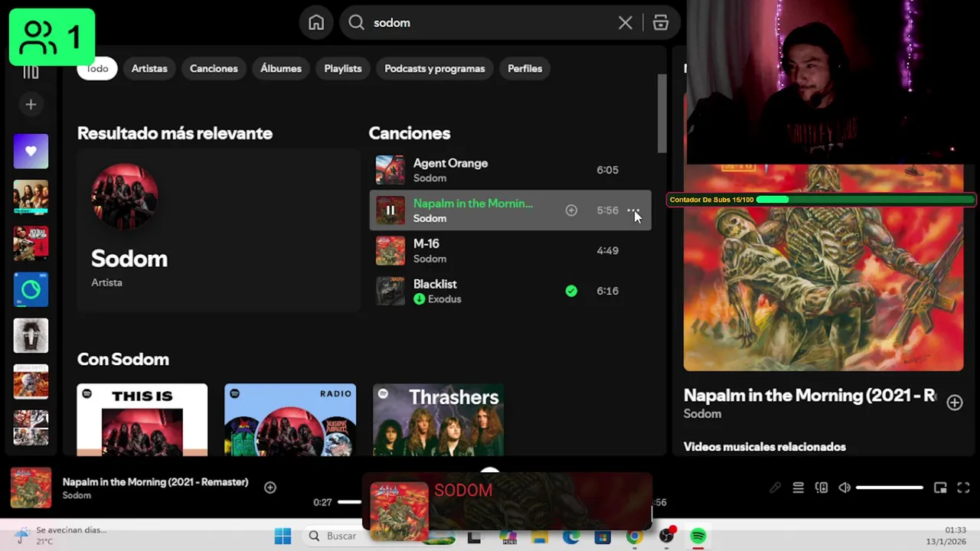Screen dimensions: 980x551
Task: Click the large album art in now-playing panel
Action: pos(824,268)
